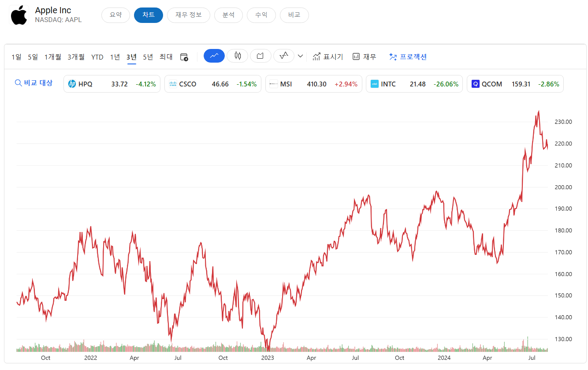Screen dimensions: 588x370
Task: Select the 차트 tab
Action: pos(149,15)
